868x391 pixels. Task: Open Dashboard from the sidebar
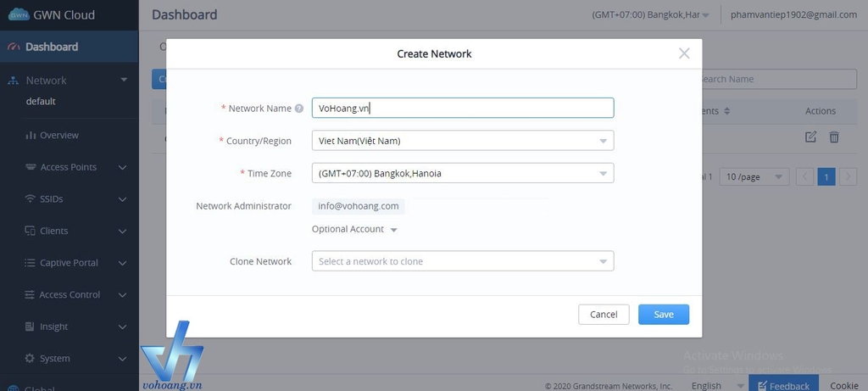(52, 47)
